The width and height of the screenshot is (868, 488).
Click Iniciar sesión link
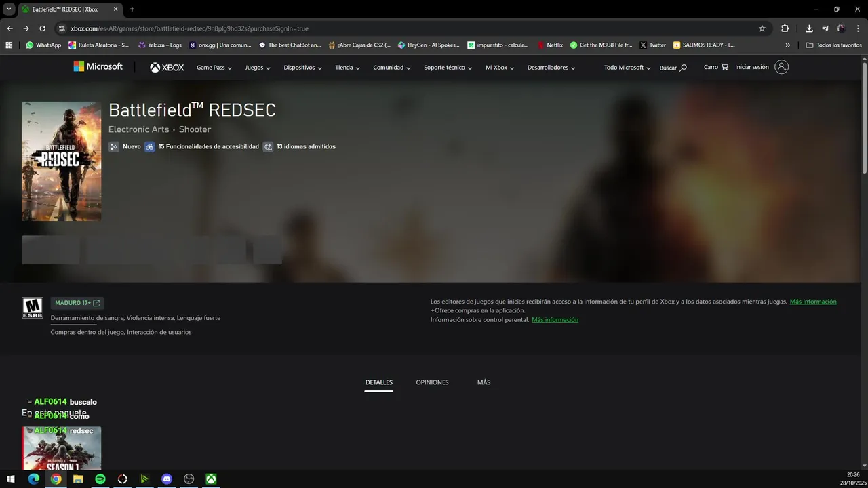(752, 67)
